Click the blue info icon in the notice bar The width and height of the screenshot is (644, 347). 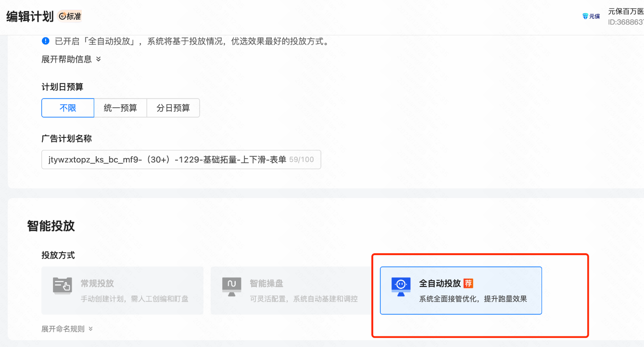[46, 41]
